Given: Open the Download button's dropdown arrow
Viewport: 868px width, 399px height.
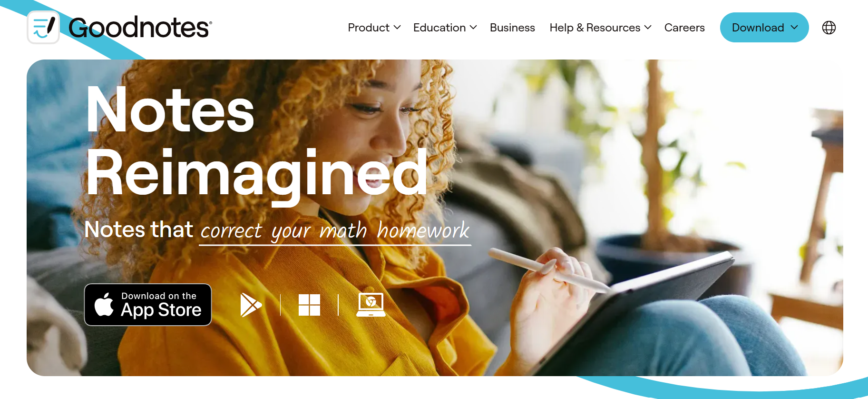Looking at the screenshot, I should coord(794,27).
